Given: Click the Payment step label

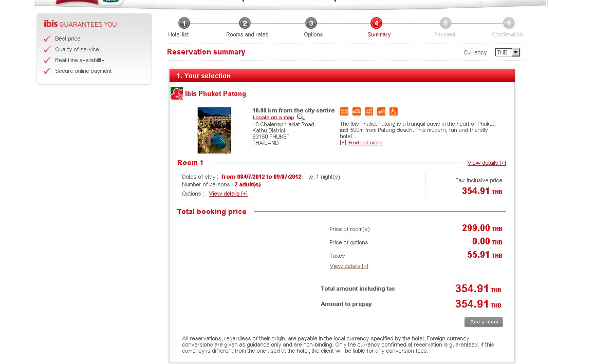Looking at the screenshot, I should (x=445, y=34).
